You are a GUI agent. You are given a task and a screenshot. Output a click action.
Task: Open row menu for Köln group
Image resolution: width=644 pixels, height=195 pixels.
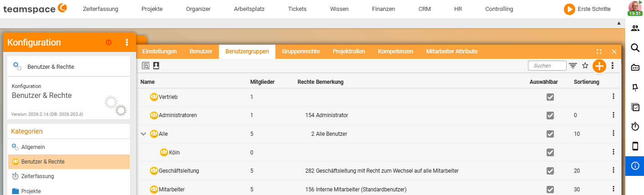coord(614,152)
